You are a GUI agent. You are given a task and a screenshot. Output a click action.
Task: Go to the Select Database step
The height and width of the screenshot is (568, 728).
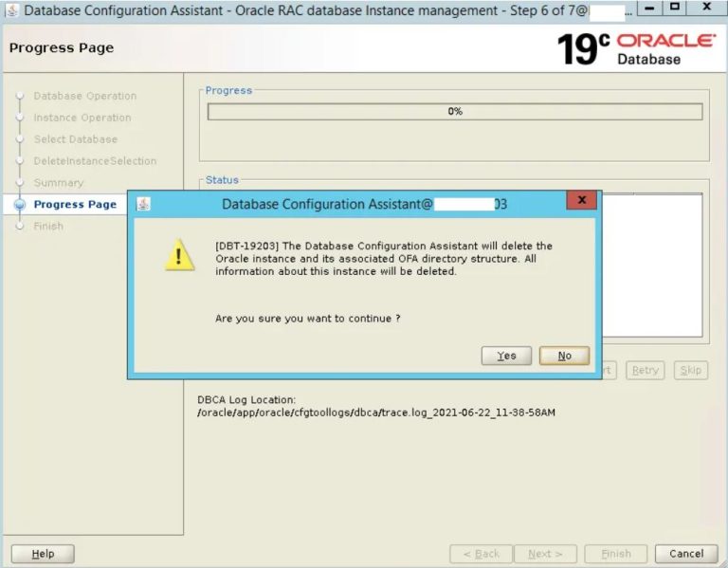pyautogui.click(x=76, y=139)
